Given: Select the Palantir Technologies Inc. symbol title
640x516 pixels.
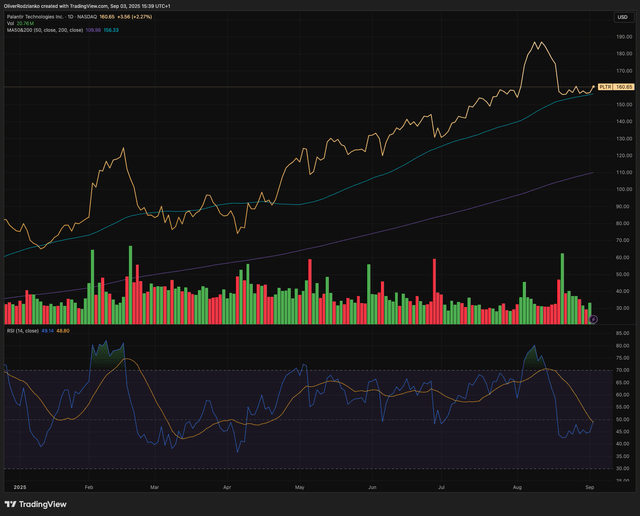Looking at the screenshot, I should click(x=36, y=17).
